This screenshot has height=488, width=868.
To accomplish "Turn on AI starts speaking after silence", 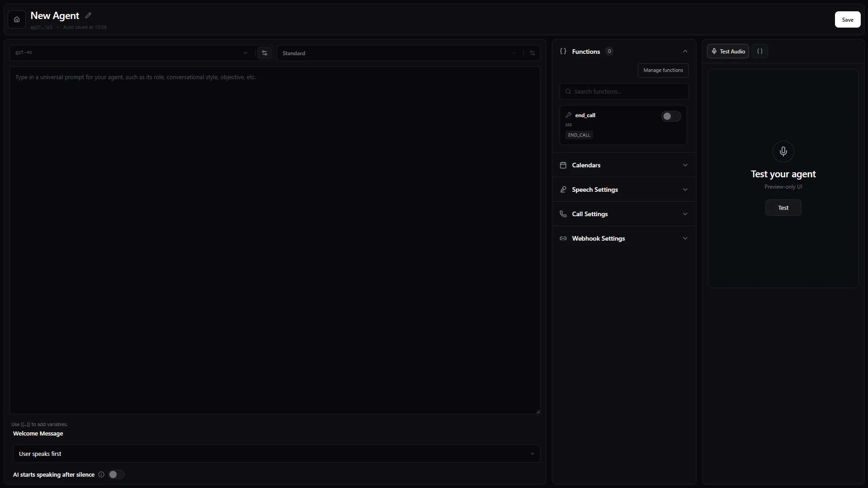I will coord(116,474).
